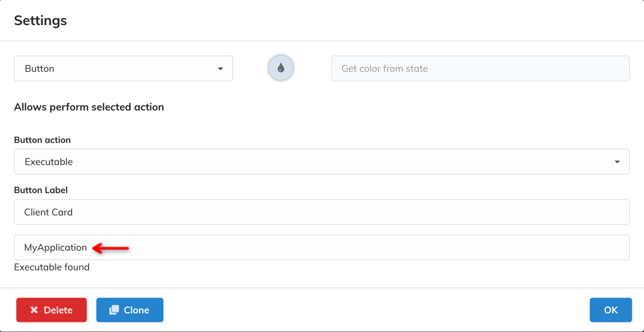This screenshot has height=332, width=644.
Task: Open the widget type dropdown showing Button
Action: click(123, 68)
